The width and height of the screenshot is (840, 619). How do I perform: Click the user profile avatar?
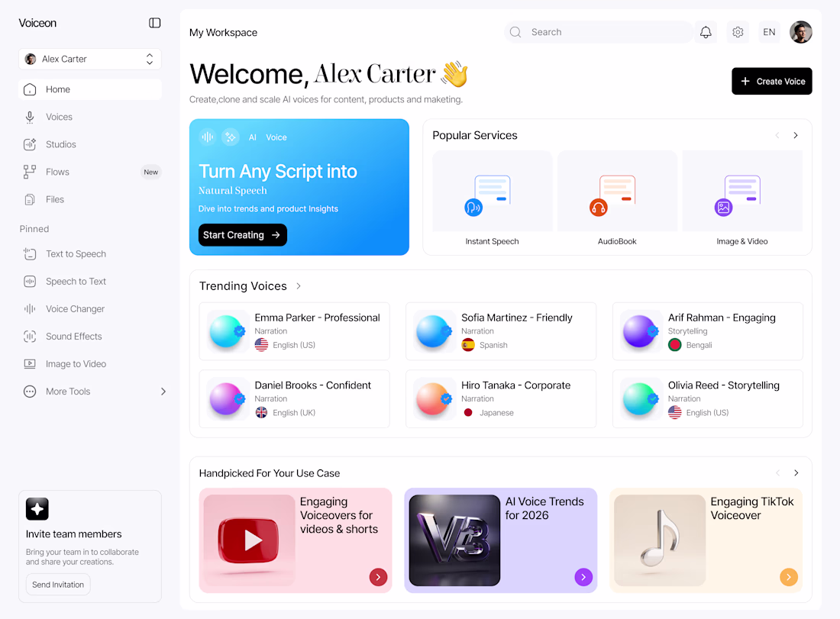[x=800, y=32]
